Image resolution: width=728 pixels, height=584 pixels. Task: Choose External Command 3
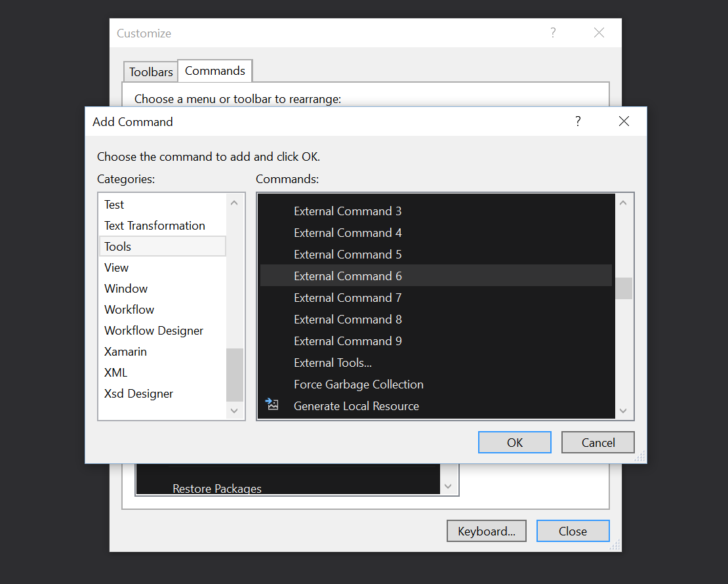point(436,211)
